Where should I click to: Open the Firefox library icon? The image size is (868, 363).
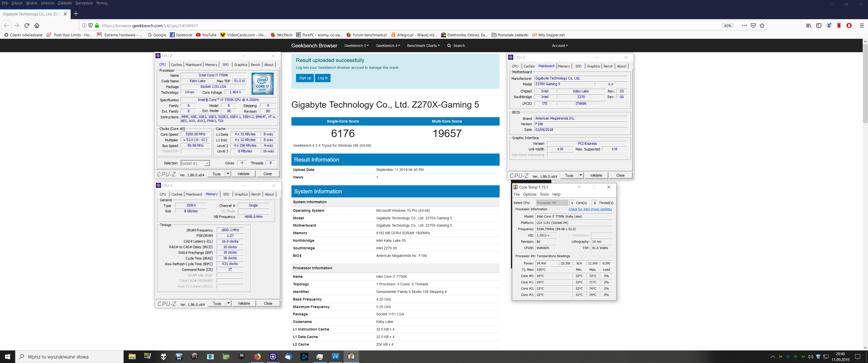coord(808,25)
